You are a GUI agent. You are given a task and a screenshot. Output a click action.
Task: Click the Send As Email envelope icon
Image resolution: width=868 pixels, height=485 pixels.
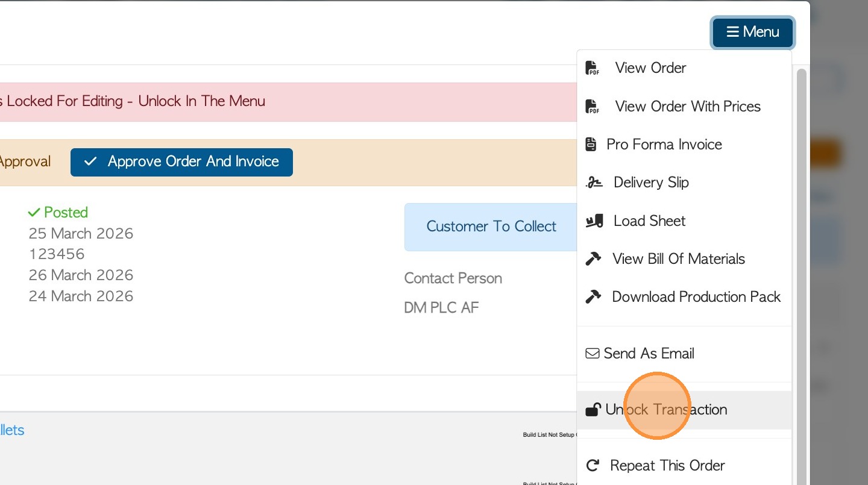[593, 354]
